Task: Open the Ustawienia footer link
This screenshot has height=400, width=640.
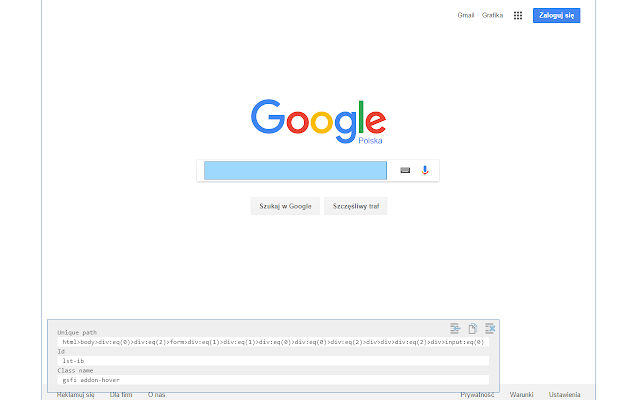Action: 564,395
